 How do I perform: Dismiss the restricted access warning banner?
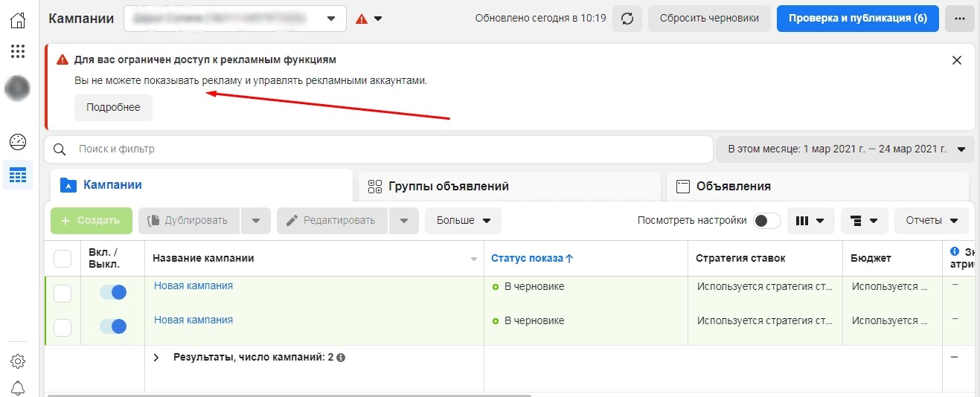[x=957, y=60]
